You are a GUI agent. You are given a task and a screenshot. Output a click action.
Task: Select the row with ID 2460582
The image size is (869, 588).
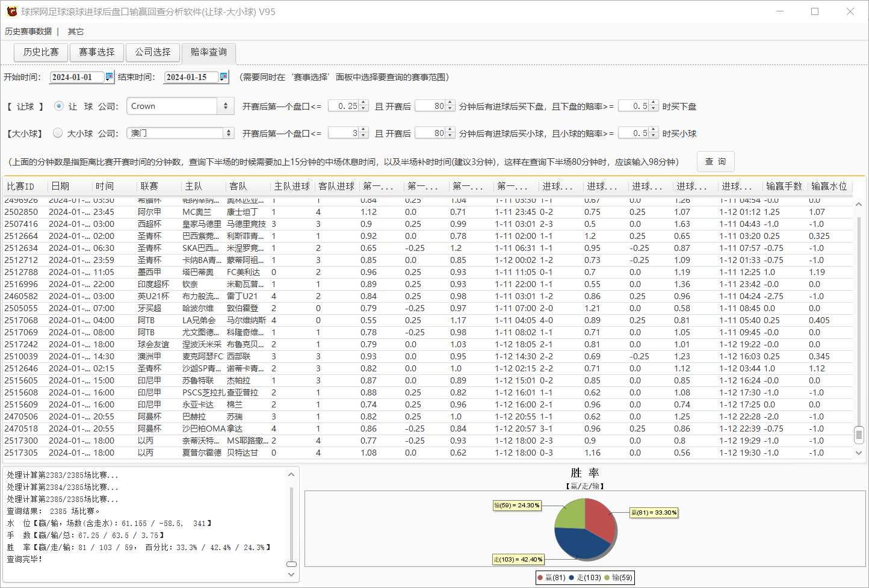[x=428, y=296]
